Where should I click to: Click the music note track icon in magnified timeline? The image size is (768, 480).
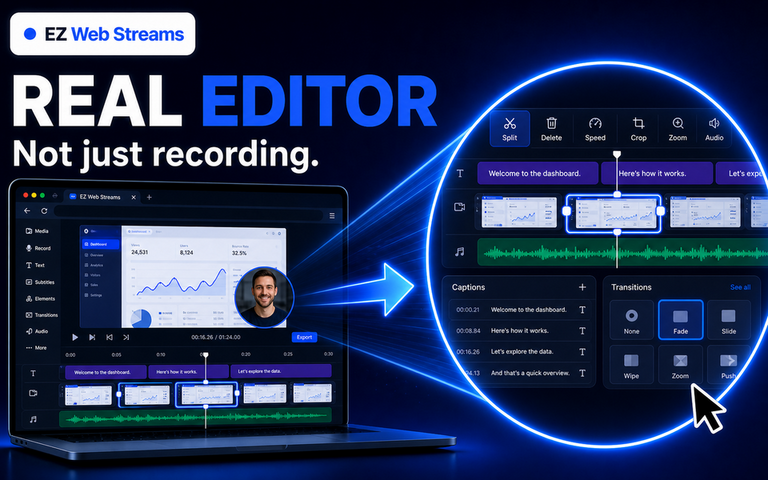pyautogui.click(x=459, y=252)
